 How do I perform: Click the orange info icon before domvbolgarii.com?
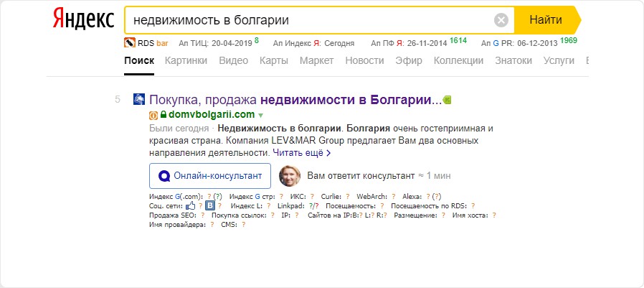click(153, 115)
